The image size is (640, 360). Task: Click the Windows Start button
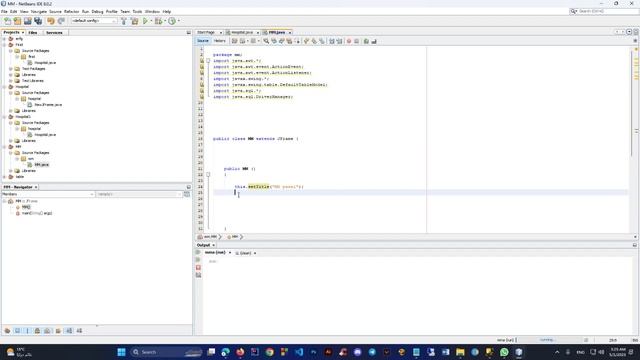coord(121,352)
